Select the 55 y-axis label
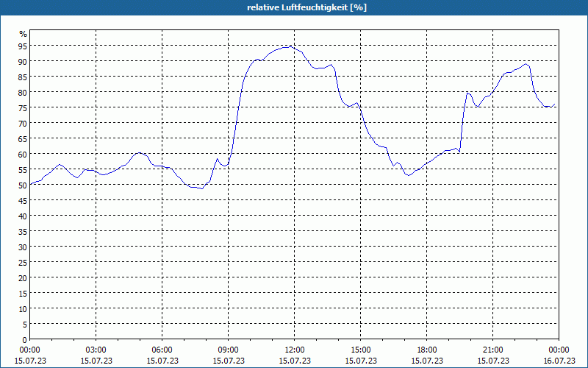The height and width of the screenshot is (368, 588). click(23, 170)
